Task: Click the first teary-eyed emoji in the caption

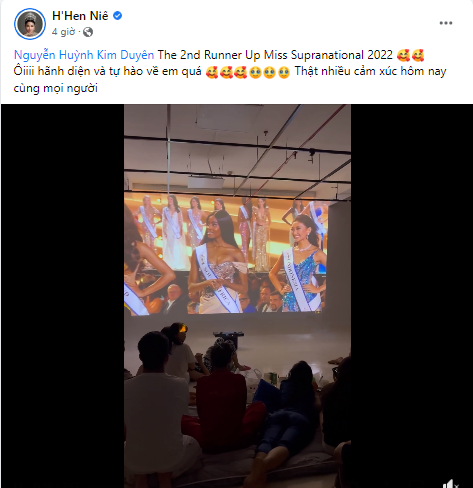Action: (255, 72)
